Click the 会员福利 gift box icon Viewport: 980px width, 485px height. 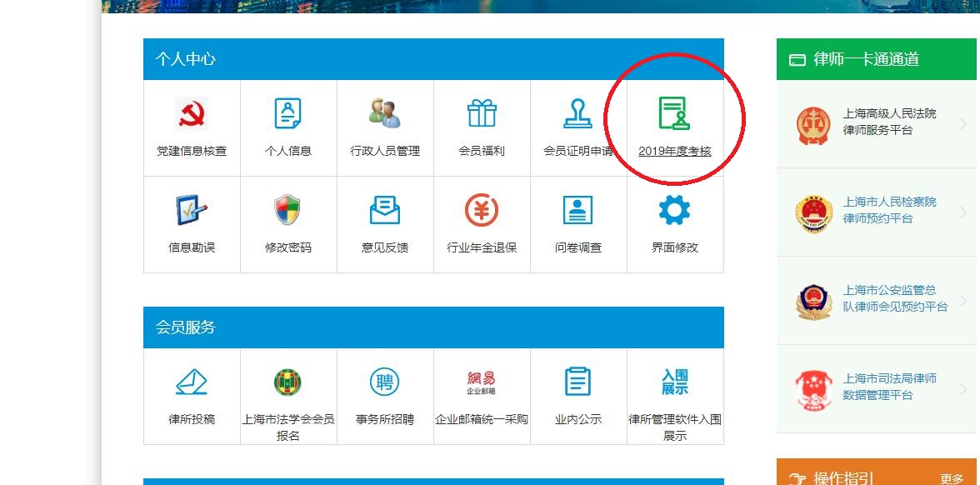[482, 113]
